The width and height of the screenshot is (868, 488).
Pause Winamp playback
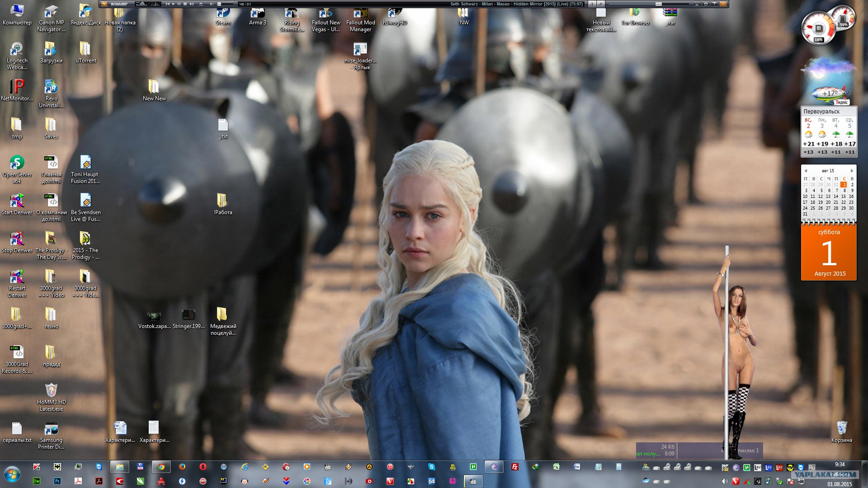click(179, 4)
